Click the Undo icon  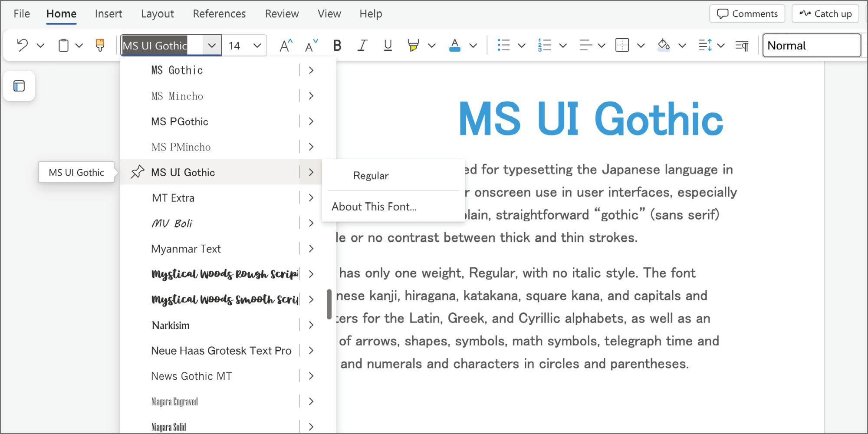23,45
